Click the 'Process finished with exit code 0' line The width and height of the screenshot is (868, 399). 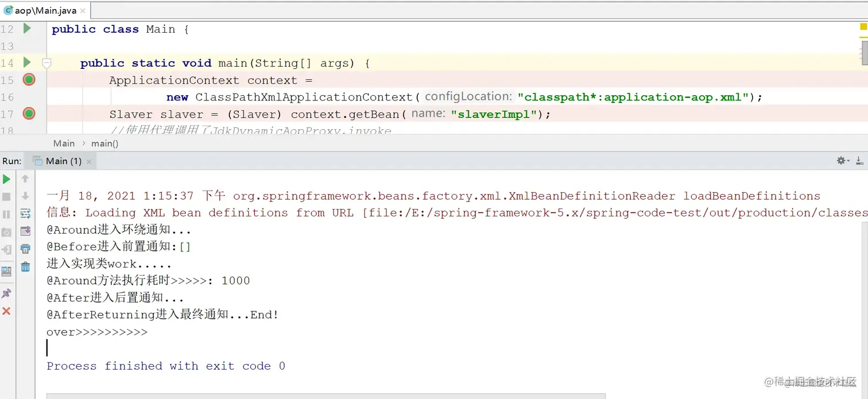(166, 366)
